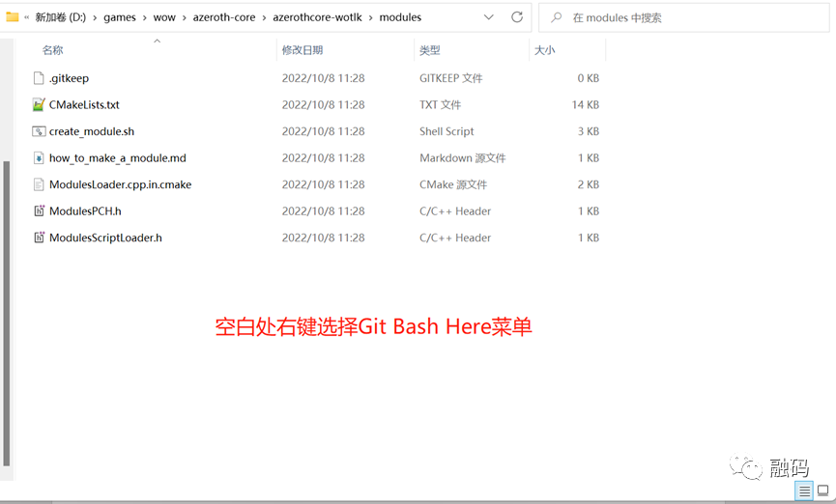Navigate to the wow breadcrumb folder
The width and height of the screenshot is (836, 504).
[163, 17]
